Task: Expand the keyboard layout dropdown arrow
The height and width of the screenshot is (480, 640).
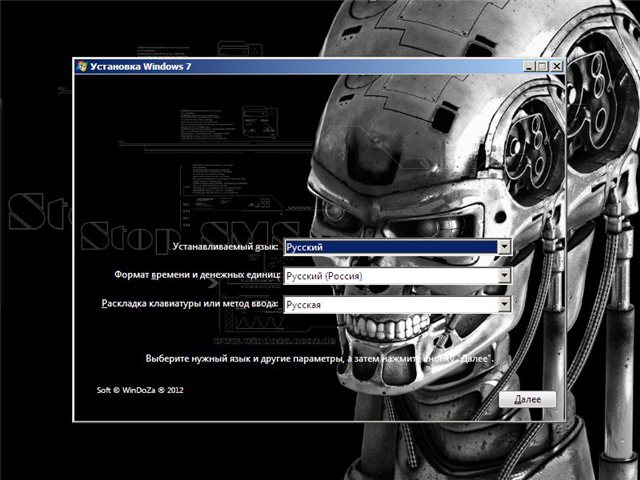Action: 504,304
